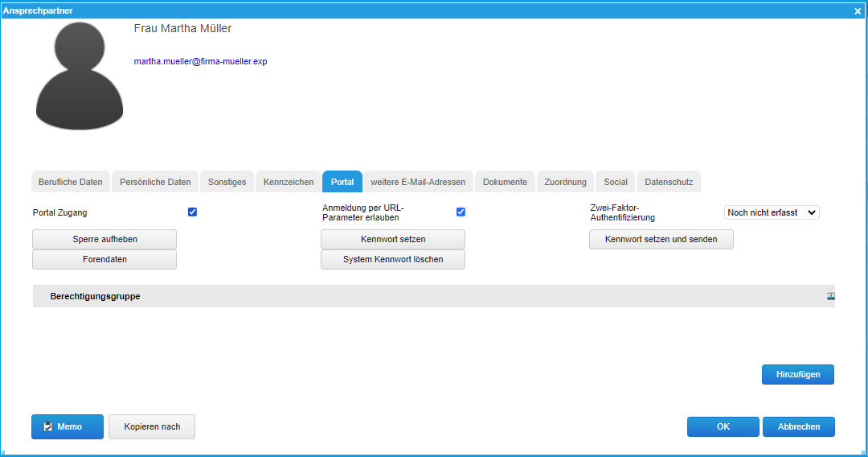The height and width of the screenshot is (457, 868).
Task: Click the Sperre aufheben button
Action: [104, 239]
